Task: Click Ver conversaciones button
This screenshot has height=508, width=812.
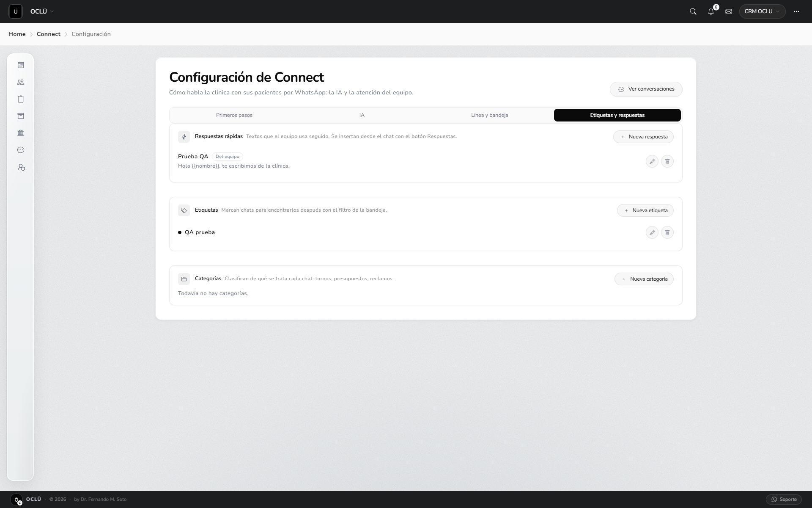Action: (x=646, y=89)
